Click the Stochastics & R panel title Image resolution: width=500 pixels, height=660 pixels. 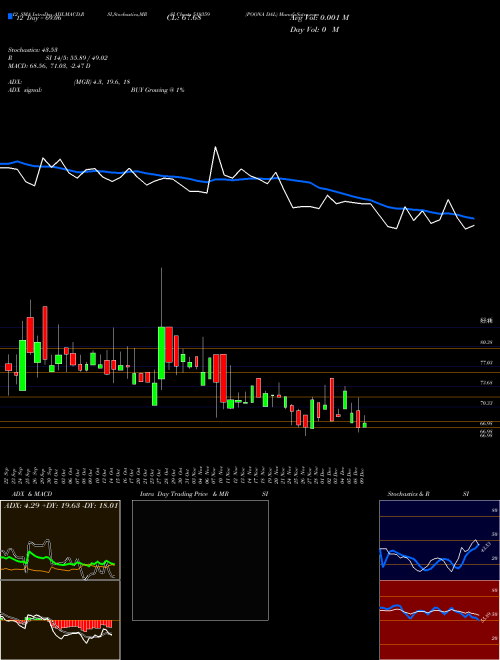409,494
